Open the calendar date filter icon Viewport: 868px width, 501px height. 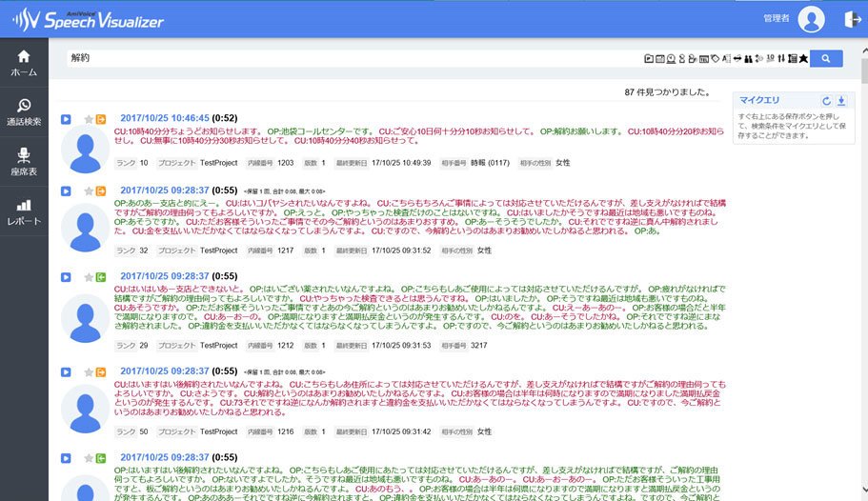coord(660,58)
